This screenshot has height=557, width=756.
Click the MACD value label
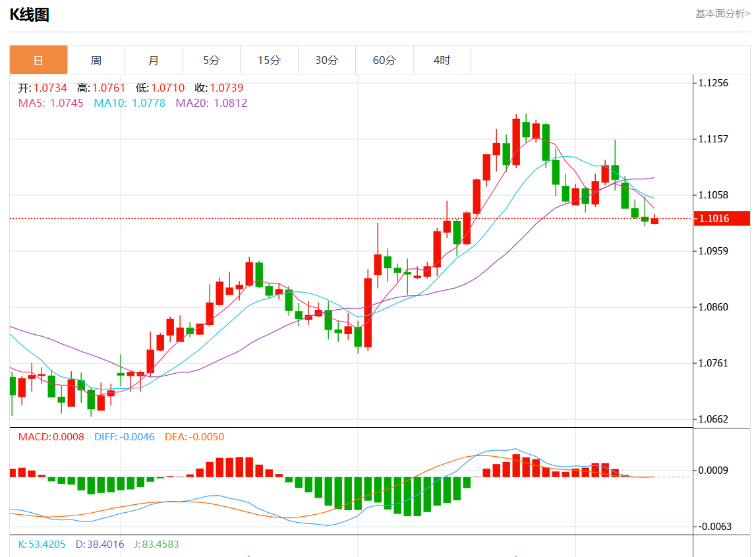click(x=51, y=436)
